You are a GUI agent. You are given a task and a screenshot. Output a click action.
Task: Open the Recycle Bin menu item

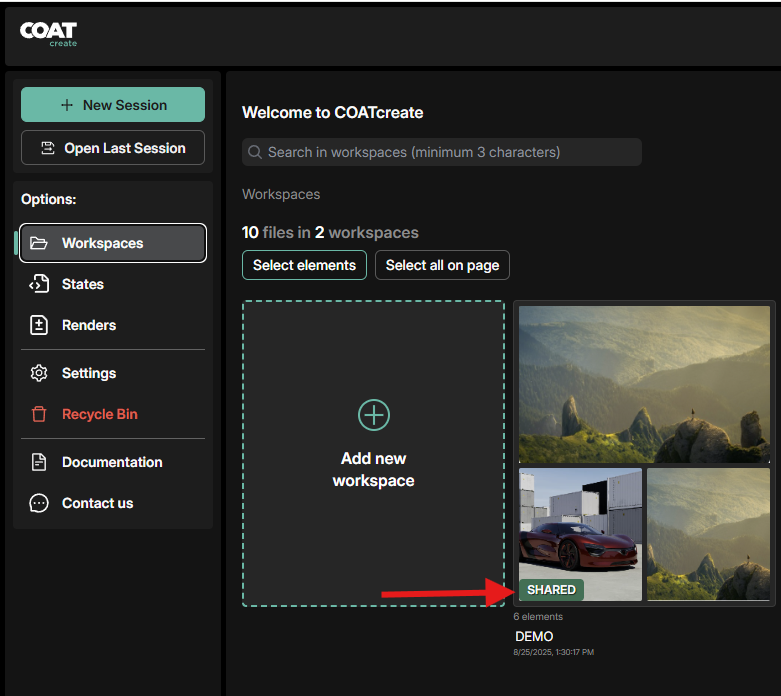coord(99,414)
